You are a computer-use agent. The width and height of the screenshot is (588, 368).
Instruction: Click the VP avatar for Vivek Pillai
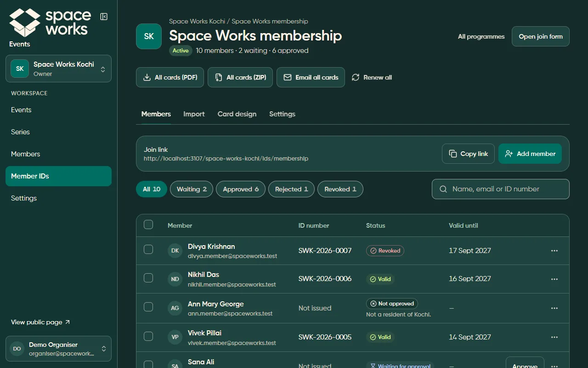175,337
